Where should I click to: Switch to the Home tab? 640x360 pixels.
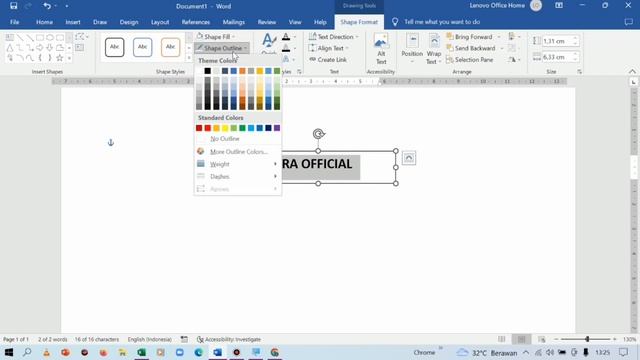(44, 22)
